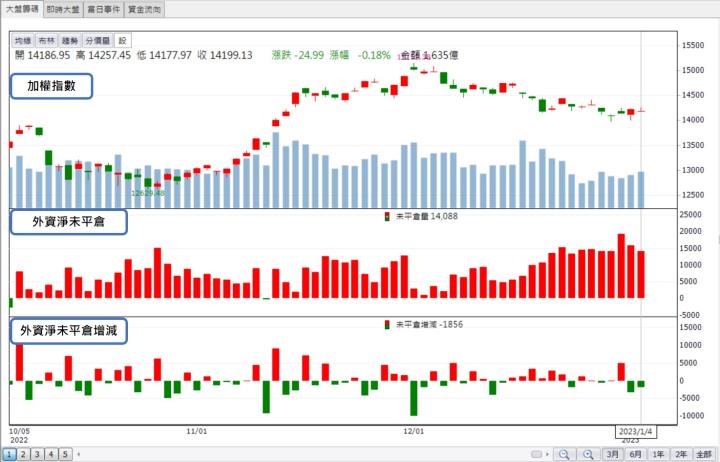Select the 1年 time range
This screenshot has width=720, height=462.
[x=658, y=454]
